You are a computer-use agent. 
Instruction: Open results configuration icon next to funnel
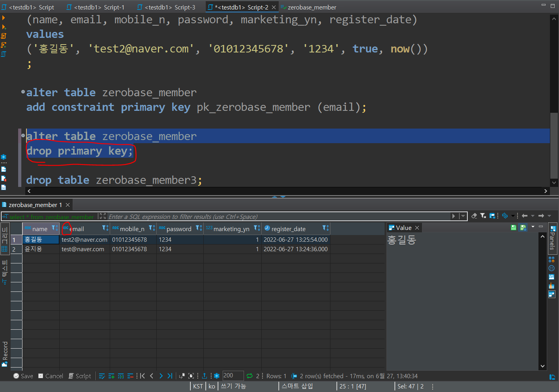click(492, 216)
